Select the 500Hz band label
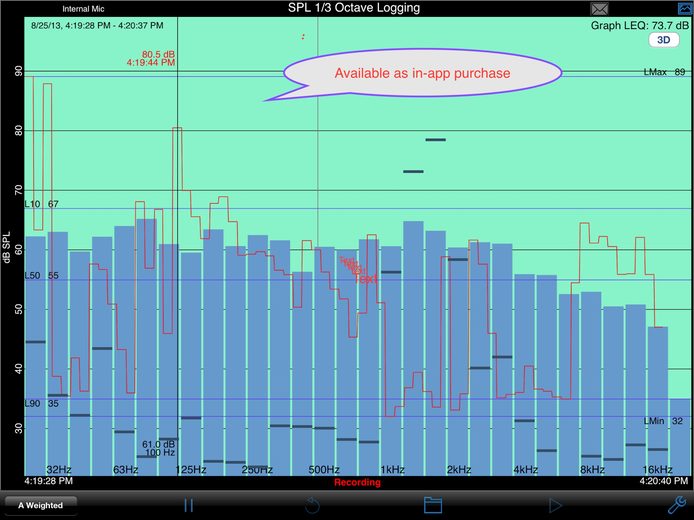694x520 pixels. click(x=324, y=470)
